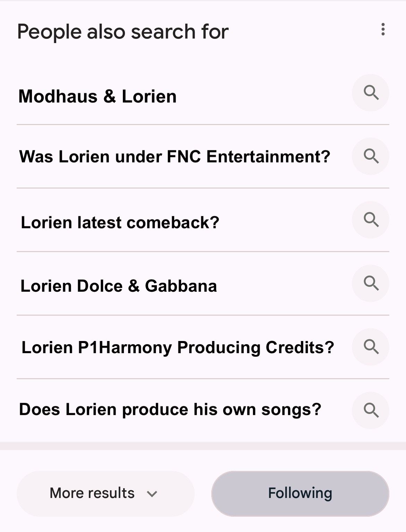Click the People also search for heading
The height and width of the screenshot is (532, 406).
click(123, 32)
